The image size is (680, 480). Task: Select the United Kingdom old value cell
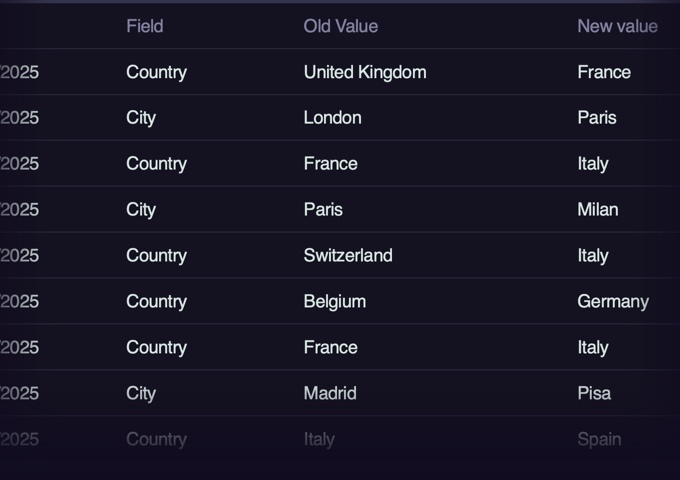click(364, 72)
